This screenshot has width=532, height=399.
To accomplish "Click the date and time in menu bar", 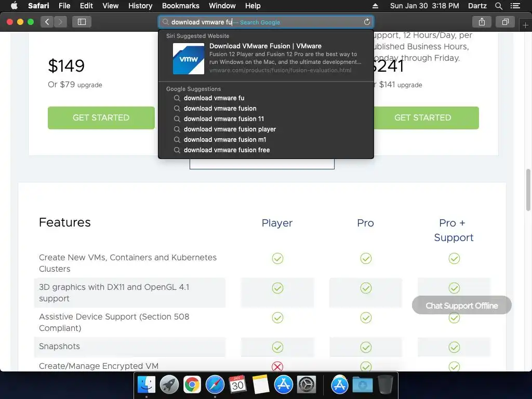I will click(424, 6).
